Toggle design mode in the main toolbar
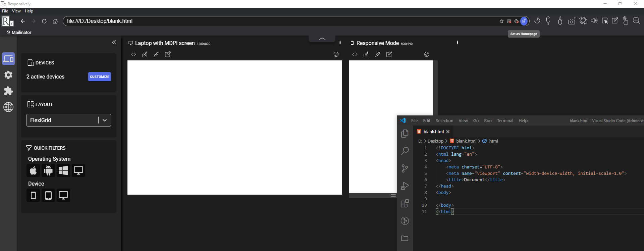Viewport: 644px width, 251px height. coord(615,21)
